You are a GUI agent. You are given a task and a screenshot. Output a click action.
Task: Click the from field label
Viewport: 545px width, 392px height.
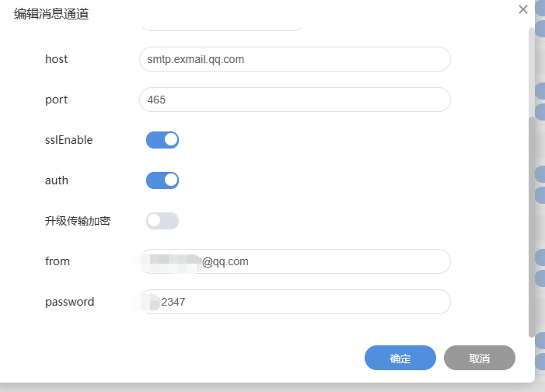[x=58, y=261]
